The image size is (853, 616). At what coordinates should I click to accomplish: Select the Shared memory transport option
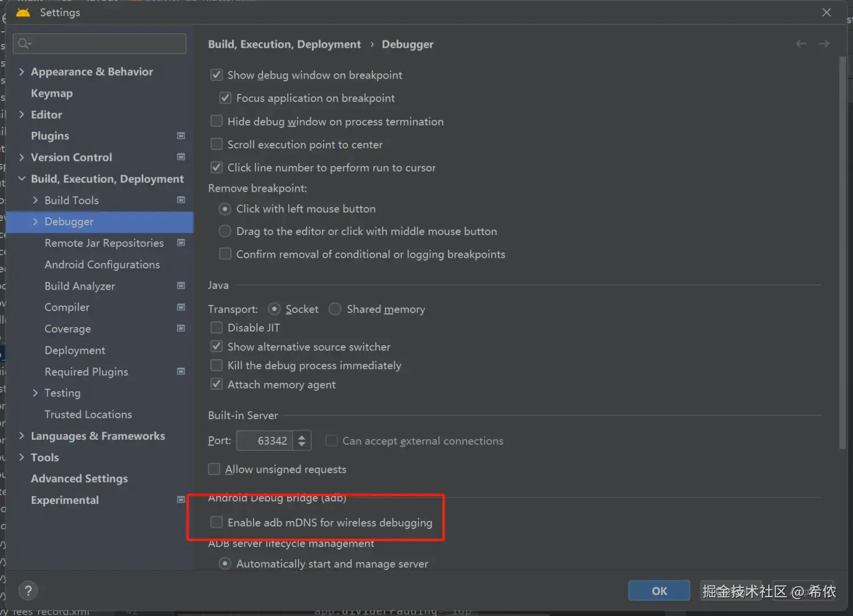click(335, 309)
